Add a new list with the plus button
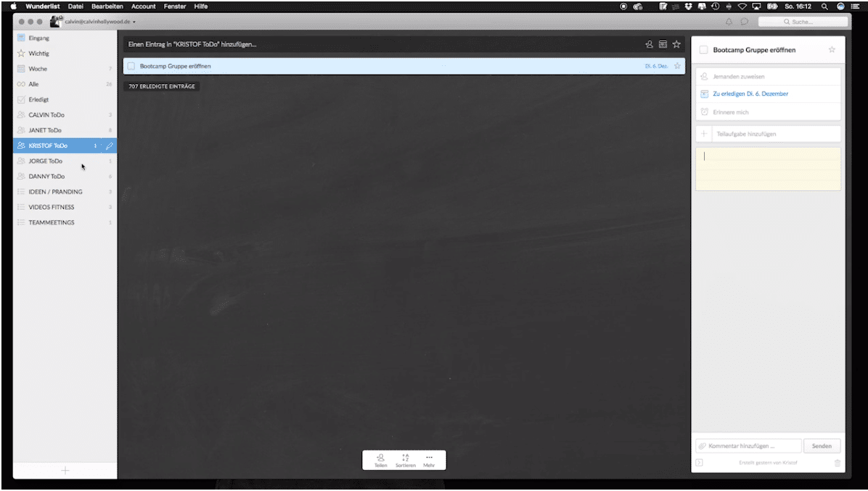The height and width of the screenshot is (491, 868). point(65,471)
